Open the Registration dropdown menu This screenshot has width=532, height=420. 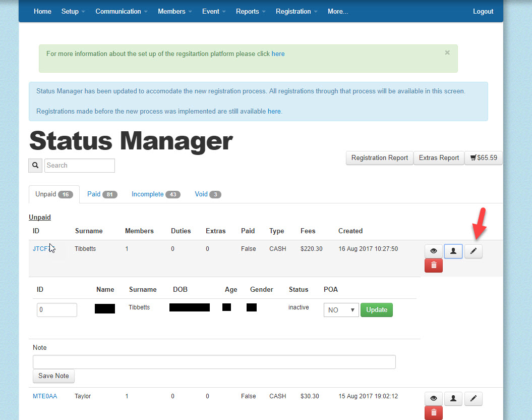tap(297, 11)
